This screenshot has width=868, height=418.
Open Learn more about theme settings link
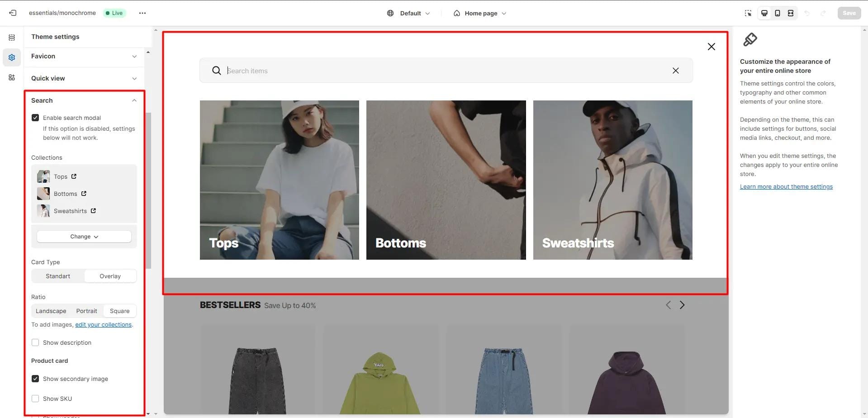786,186
